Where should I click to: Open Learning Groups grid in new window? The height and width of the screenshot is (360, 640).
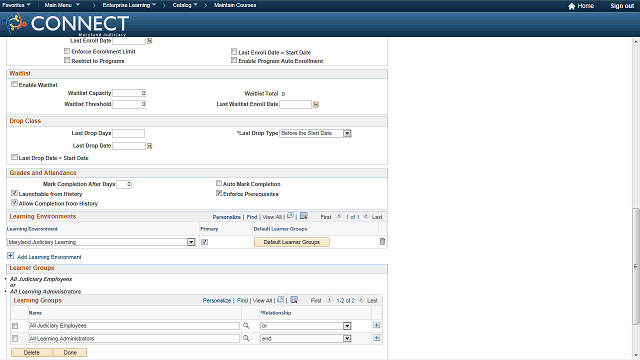[x=280, y=300]
